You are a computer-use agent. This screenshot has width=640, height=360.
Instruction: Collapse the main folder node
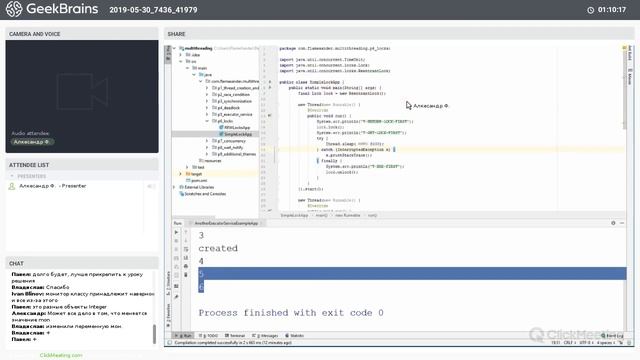[187, 68]
